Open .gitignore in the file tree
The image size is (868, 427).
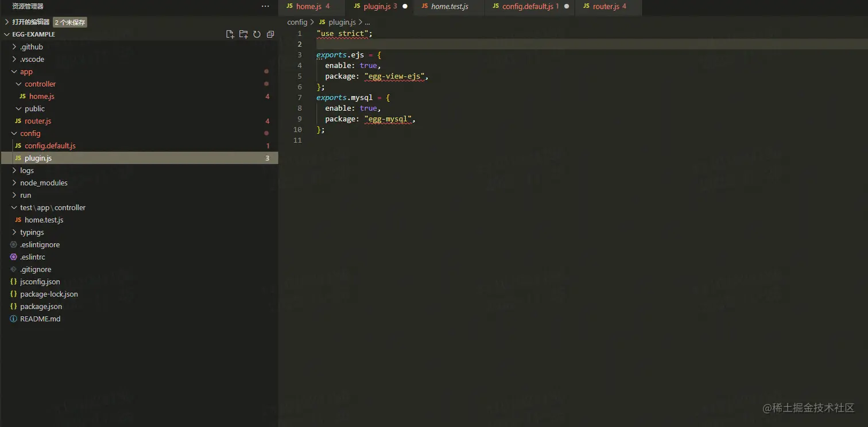click(36, 269)
